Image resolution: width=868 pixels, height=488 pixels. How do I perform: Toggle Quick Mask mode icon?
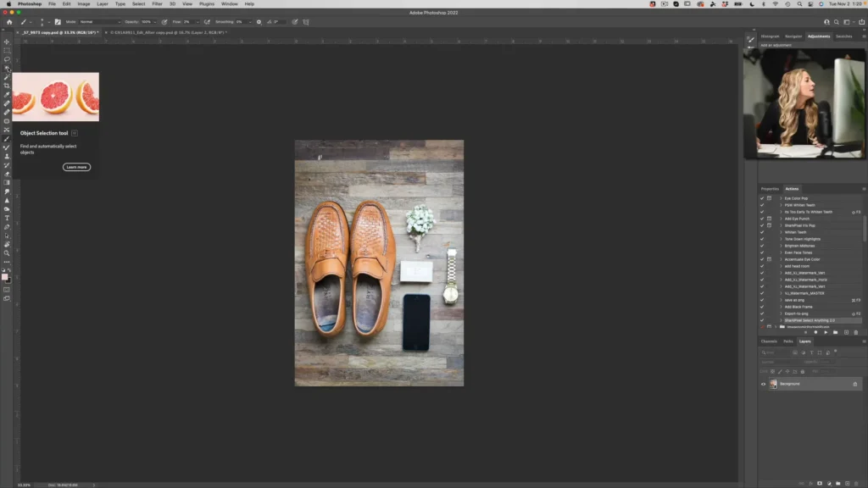(7, 290)
